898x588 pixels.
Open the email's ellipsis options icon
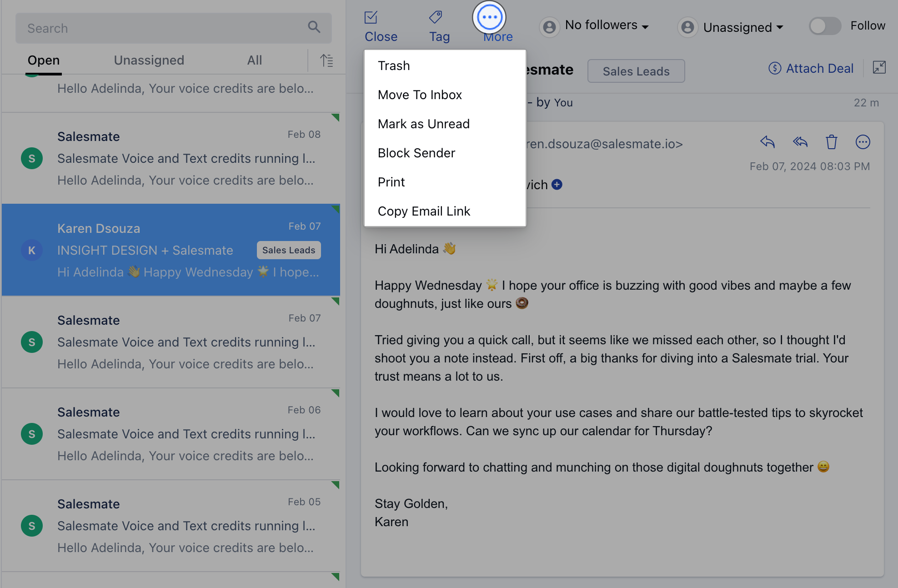[863, 142]
